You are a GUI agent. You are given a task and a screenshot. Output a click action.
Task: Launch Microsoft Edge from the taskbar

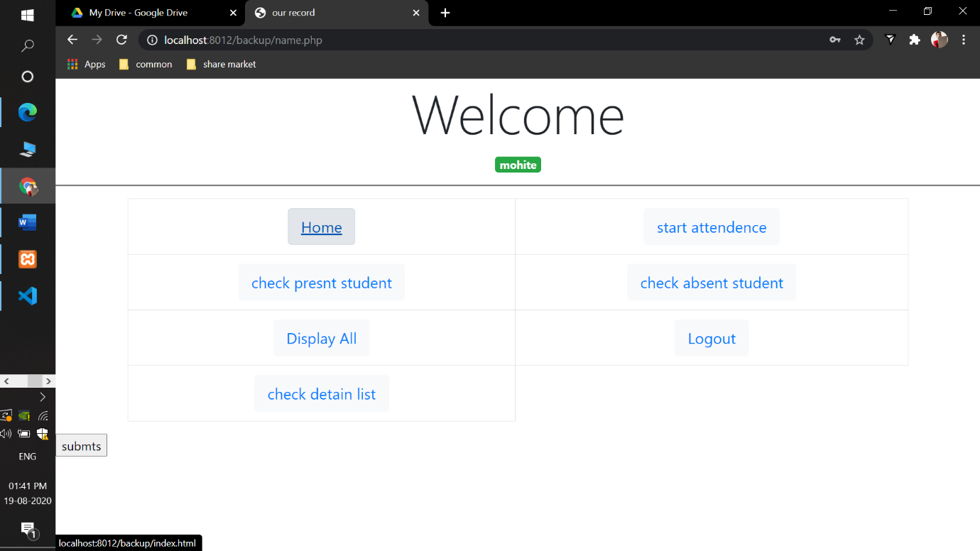[x=28, y=111]
